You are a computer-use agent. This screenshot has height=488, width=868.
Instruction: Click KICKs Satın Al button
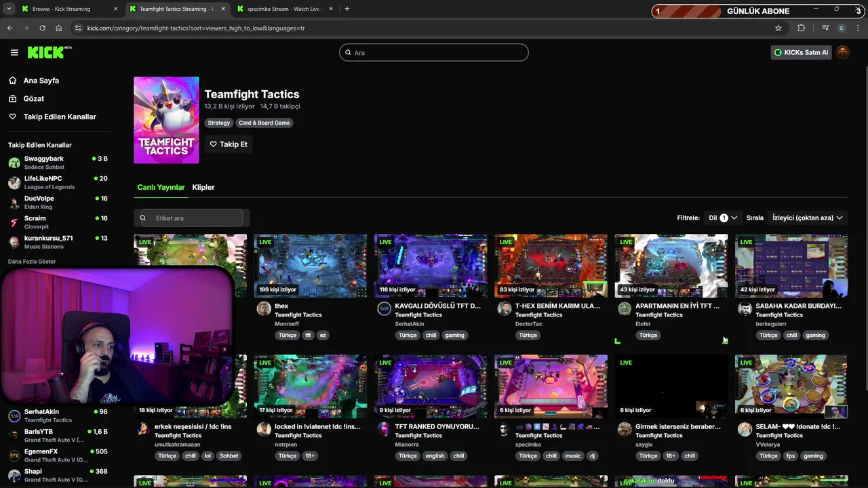click(x=801, y=52)
